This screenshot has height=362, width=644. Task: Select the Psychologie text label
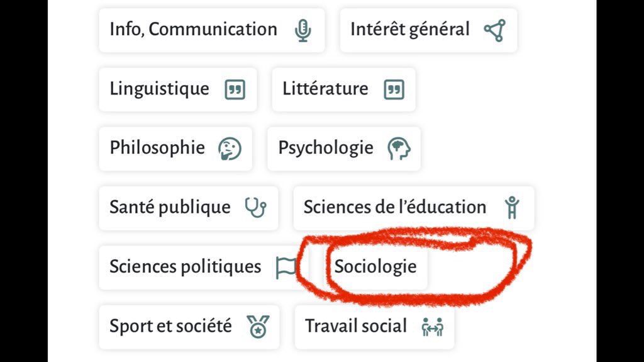[x=326, y=148]
